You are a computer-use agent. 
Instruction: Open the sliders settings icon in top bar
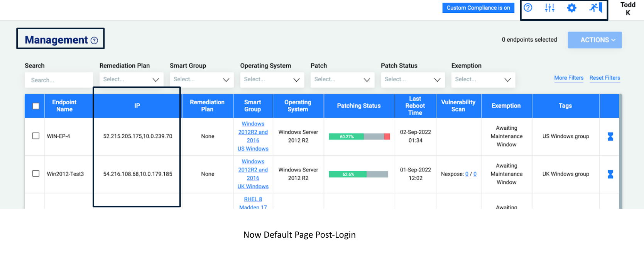(549, 8)
